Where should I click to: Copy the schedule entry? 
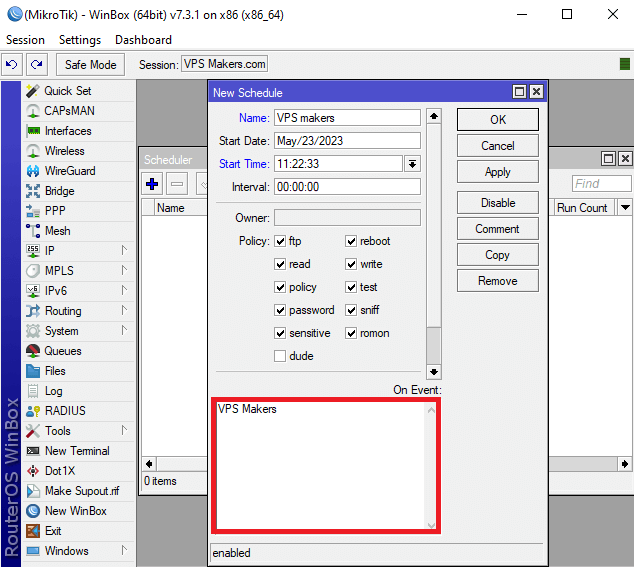point(498,255)
